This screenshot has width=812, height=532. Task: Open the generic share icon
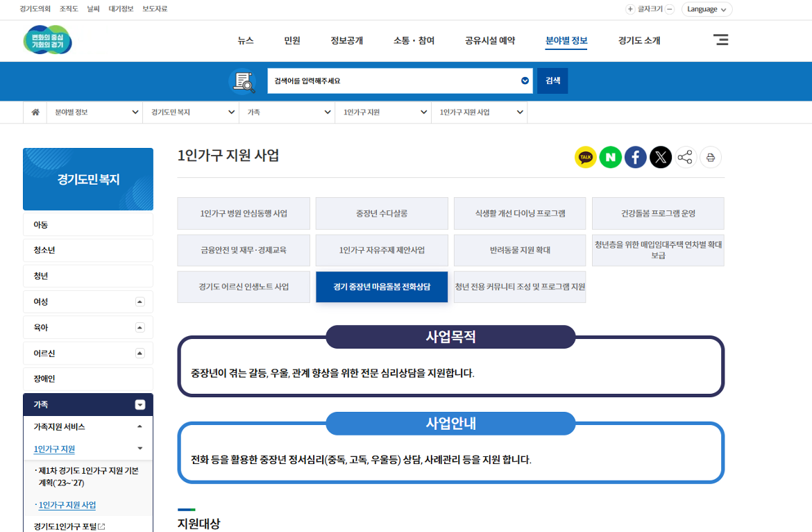(685, 157)
